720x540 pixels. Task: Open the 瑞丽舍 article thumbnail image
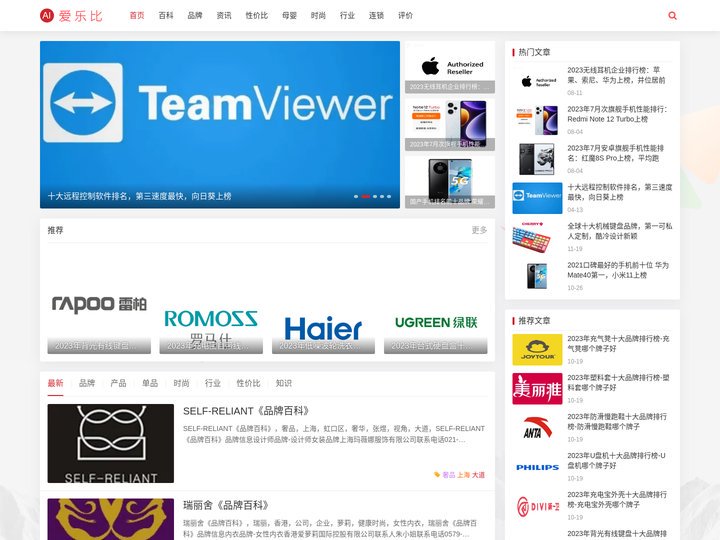111,519
